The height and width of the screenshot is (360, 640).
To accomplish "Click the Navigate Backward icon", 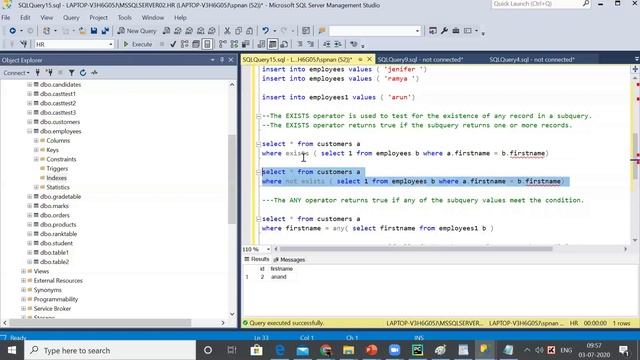I will click(13, 31).
